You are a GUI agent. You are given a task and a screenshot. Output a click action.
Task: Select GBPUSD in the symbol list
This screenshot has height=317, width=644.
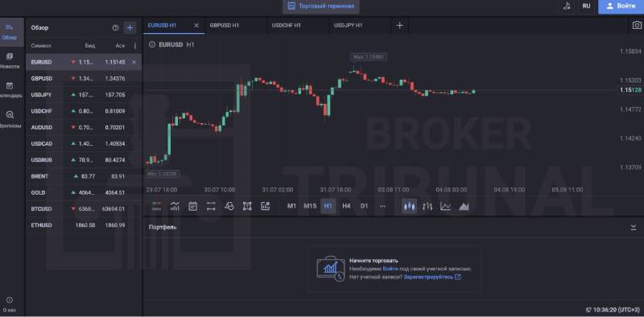[x=84, y=78]
